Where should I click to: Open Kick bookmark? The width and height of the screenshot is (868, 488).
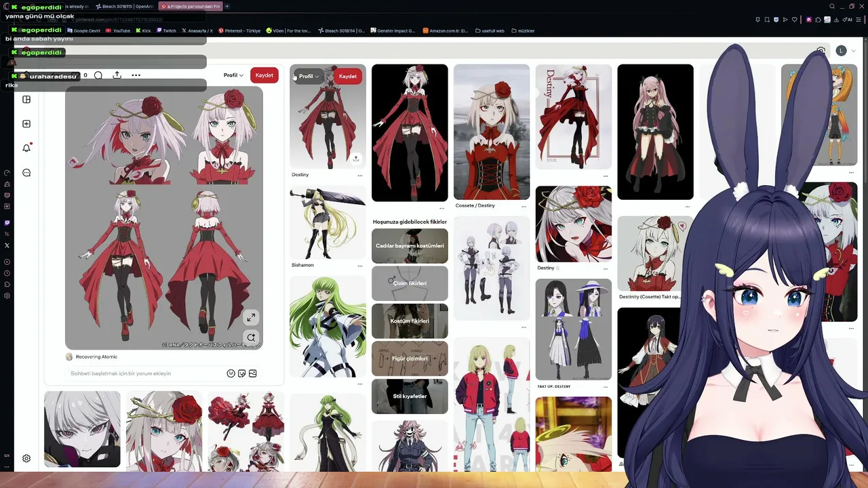pos(144,30)
